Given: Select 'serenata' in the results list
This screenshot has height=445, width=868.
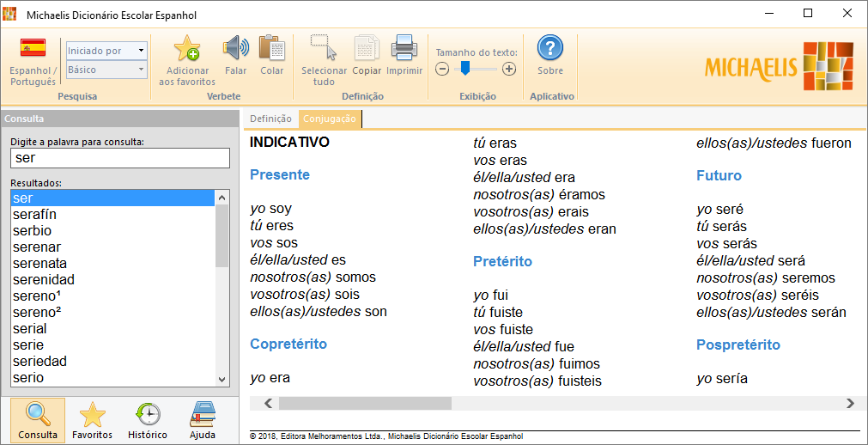Looking at the screenshot, I should tap(112, 263).
